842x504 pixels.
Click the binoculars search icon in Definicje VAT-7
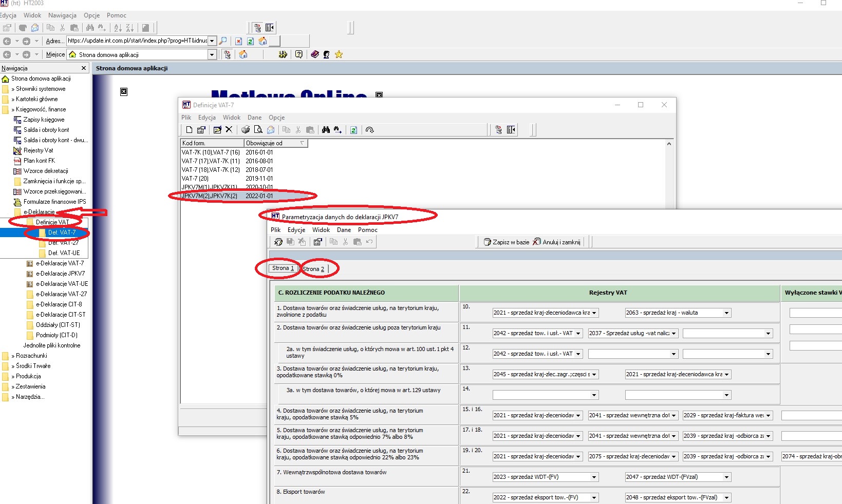(x=326, y=130)
